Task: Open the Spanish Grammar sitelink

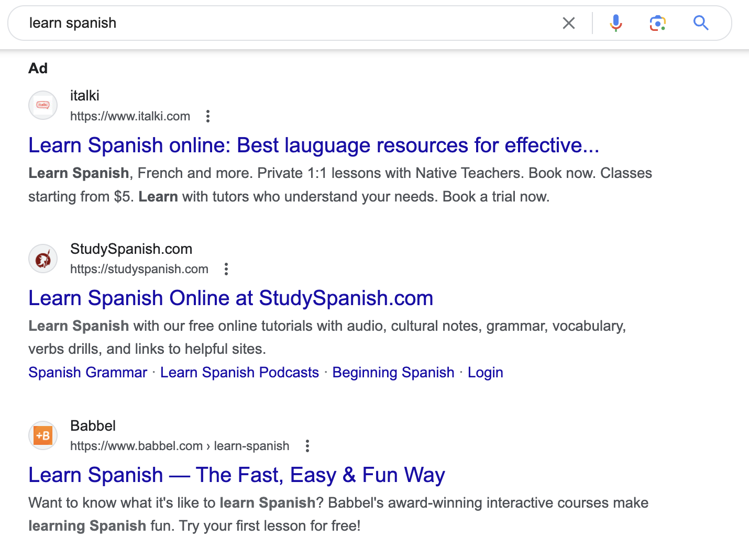Action: click(x=88, y=372)
